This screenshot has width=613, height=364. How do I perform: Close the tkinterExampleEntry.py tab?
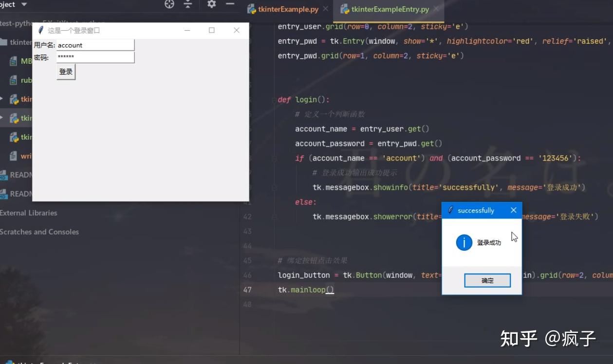[436, 9]
